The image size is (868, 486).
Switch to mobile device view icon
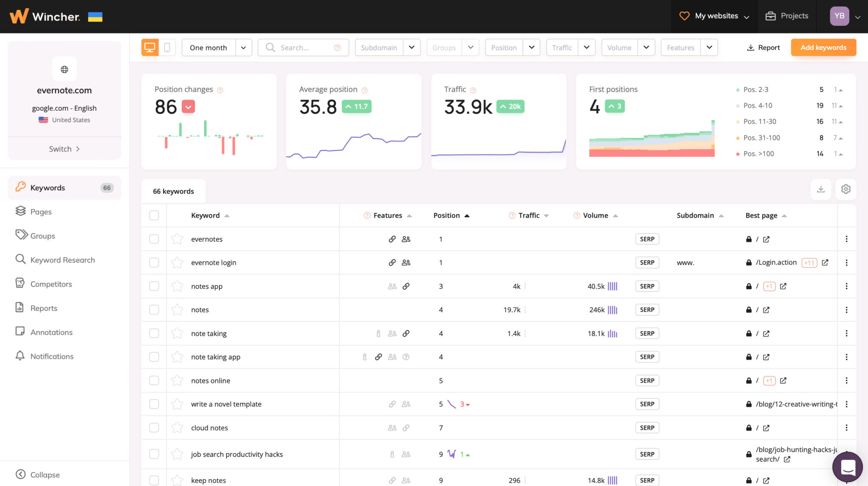coord(167,47)
